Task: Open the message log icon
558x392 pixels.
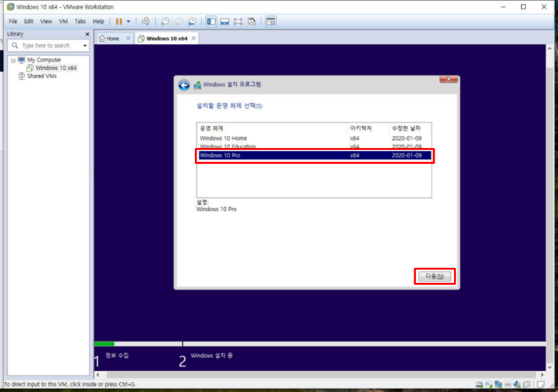Action: click(541, 385)
